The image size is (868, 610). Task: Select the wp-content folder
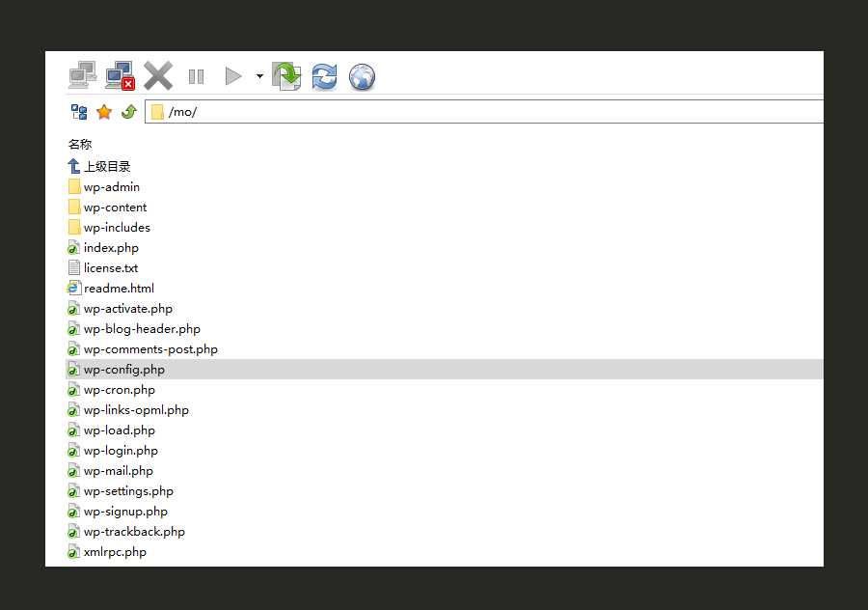click(x=115, y=208)
